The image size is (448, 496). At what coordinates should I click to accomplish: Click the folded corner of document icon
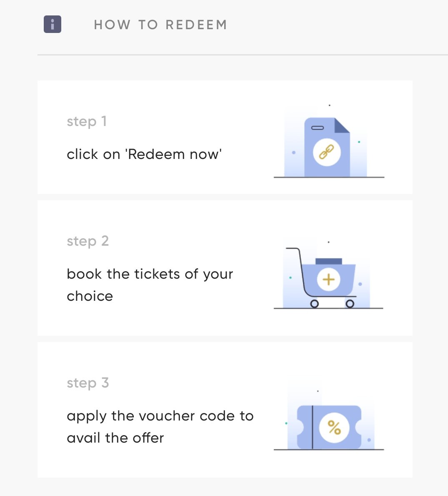[342, 125]
